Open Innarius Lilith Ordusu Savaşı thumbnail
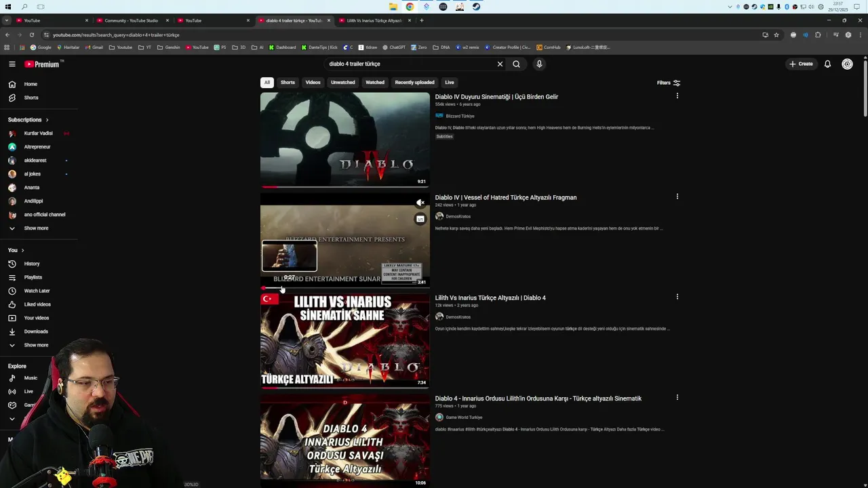This screenshot has width=868, height=488. (344, 441)
